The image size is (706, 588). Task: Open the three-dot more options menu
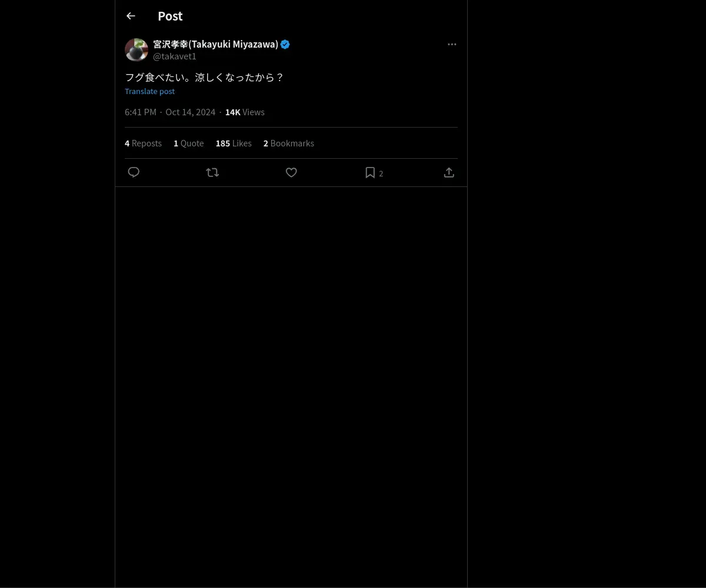click(x=452, y=44)
